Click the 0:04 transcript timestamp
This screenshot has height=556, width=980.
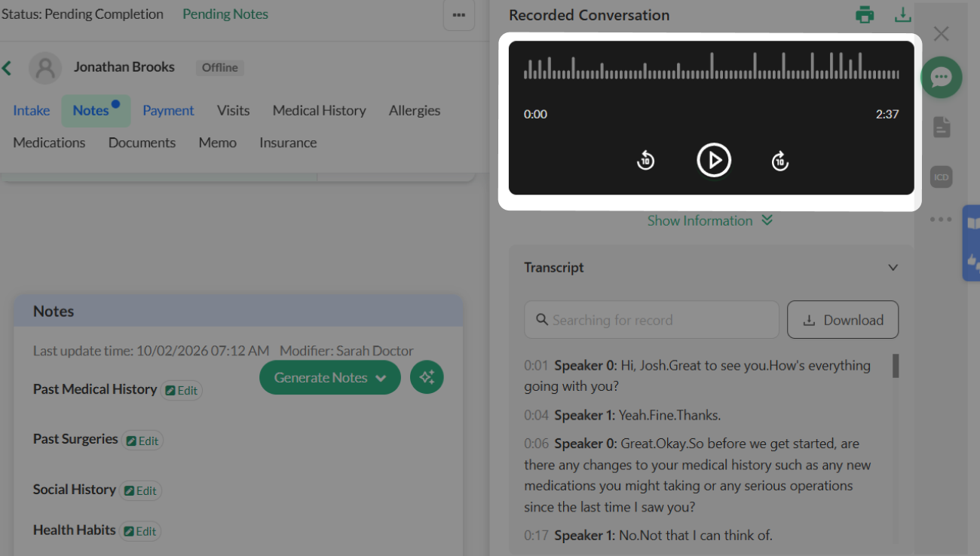tap(534, 415)
